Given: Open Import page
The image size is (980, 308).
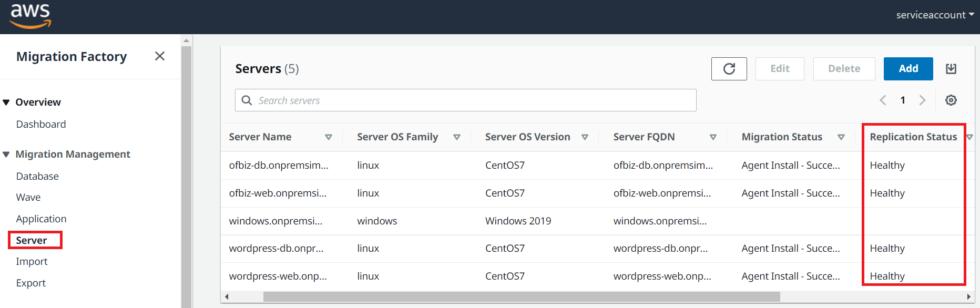Looking at the screenshot, I should (x=32, y=261).
